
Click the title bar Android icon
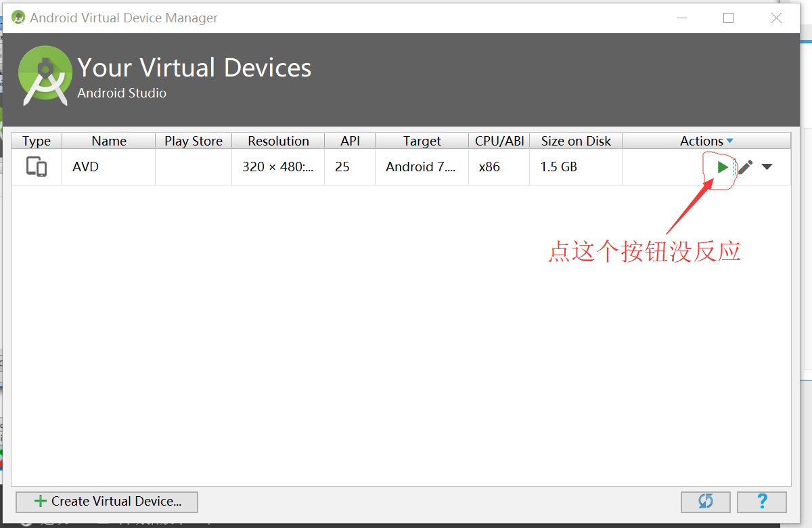coord(18,18)
